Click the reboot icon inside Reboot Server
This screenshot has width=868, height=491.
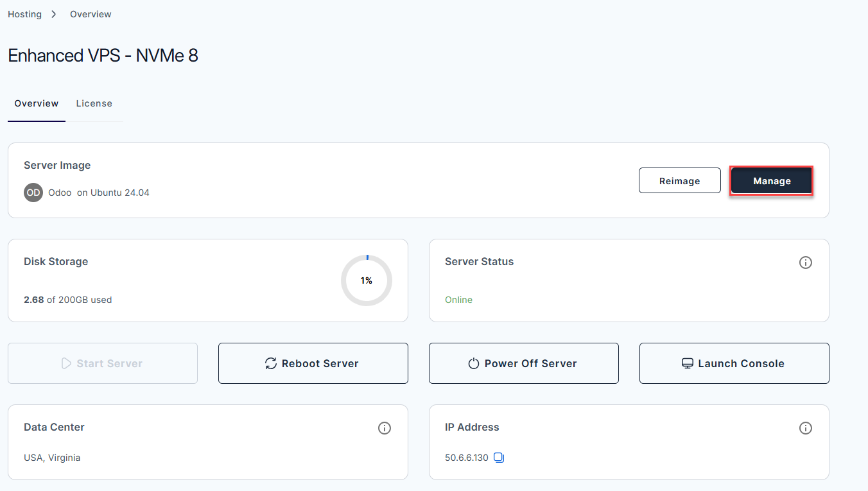tap(270, 363)
